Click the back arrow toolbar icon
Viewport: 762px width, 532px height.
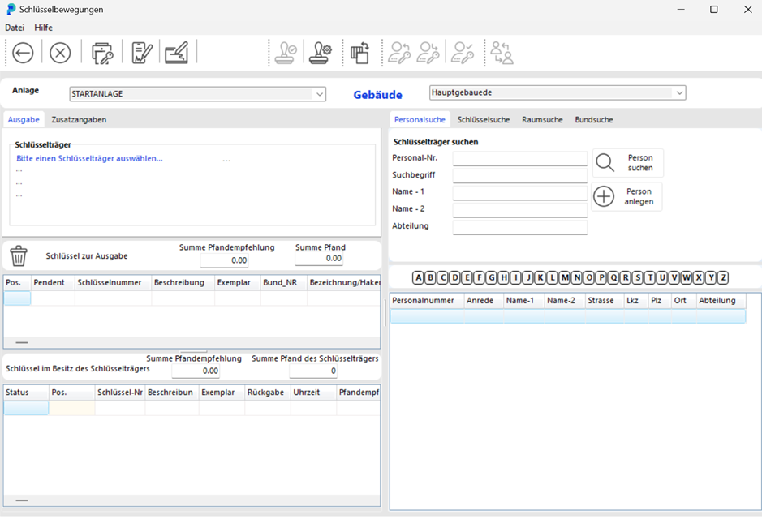click(x=23, y=54)
